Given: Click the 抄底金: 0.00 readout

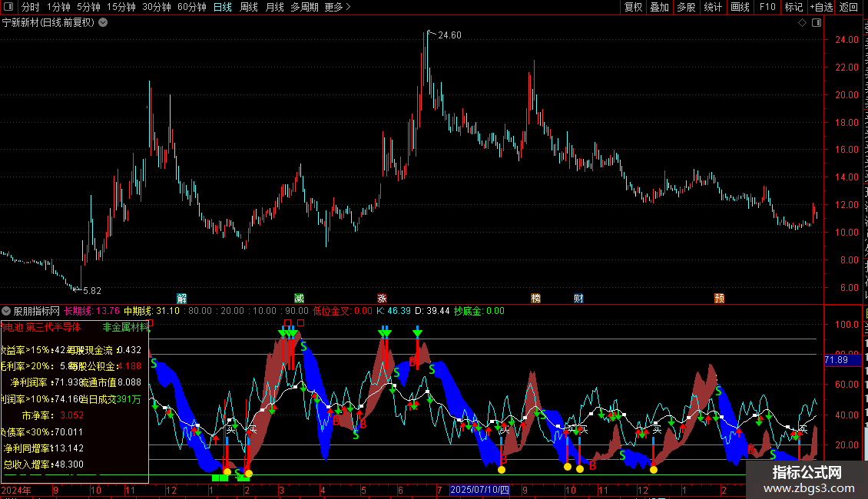Looking at the screenshot, I should pyautogui.click(x=479, y=311).
